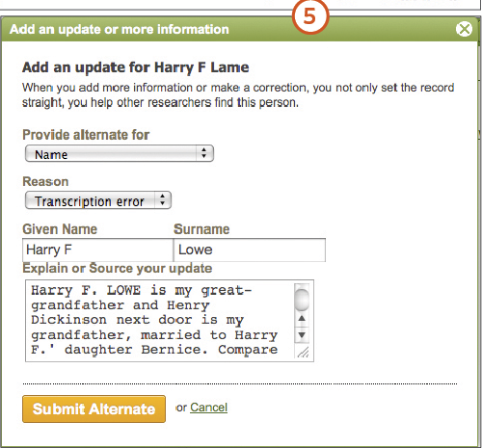Click the Reason label
This screenshot has height=448, width=482.
point(45,181)
